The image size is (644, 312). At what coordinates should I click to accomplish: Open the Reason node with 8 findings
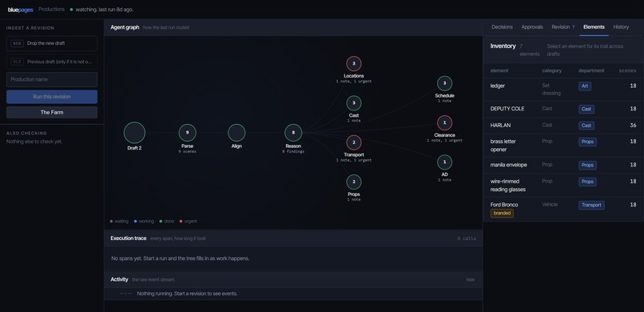[293, 133]
